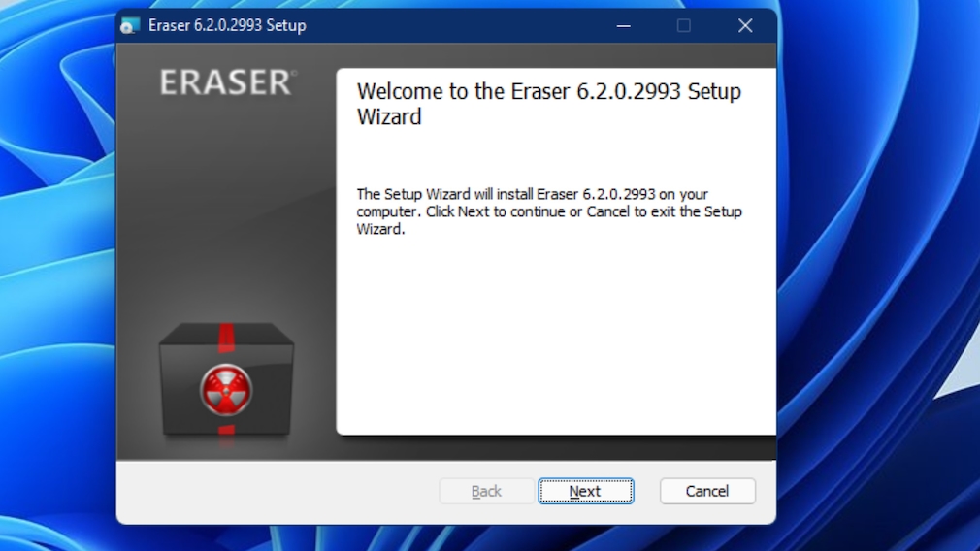This screenshot has width=980, height=551.
Task: Click the Eraser installer icon in title bar
Action: [x=130, y=26]
